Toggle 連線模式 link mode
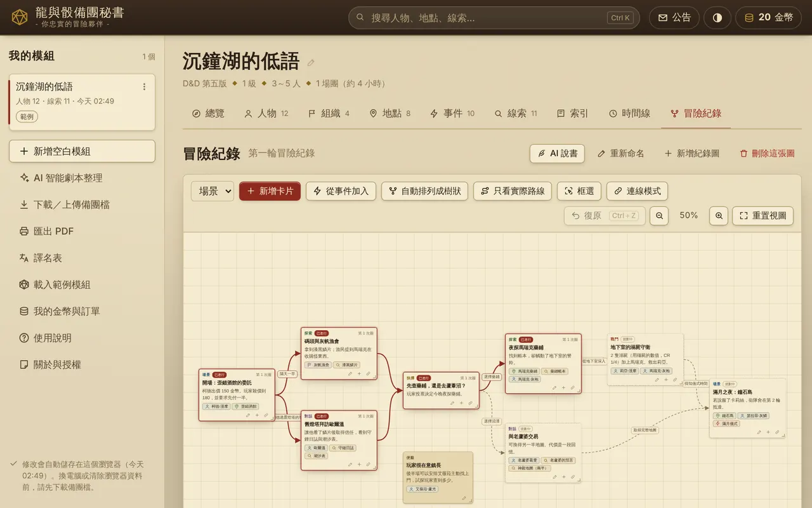 click(638, 191)
